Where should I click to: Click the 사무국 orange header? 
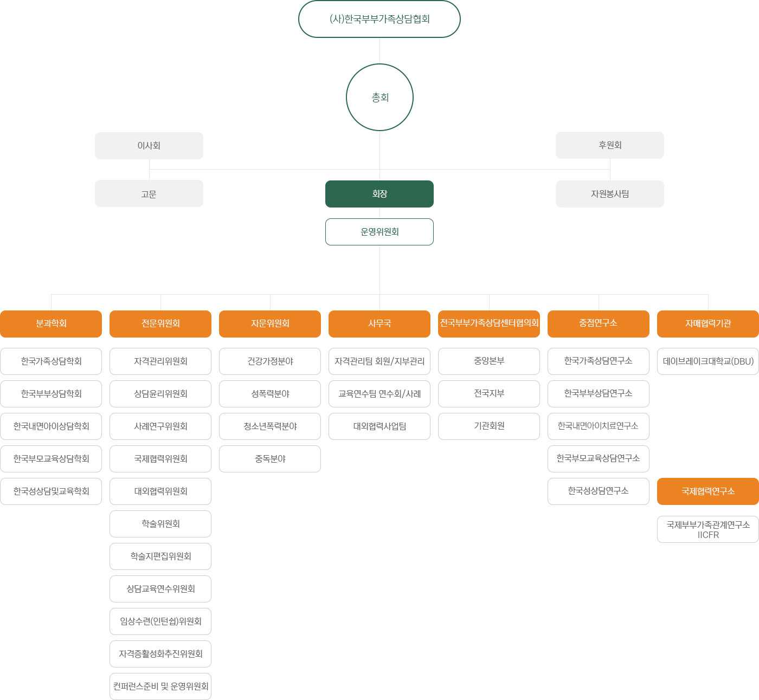tap(379, 323)
